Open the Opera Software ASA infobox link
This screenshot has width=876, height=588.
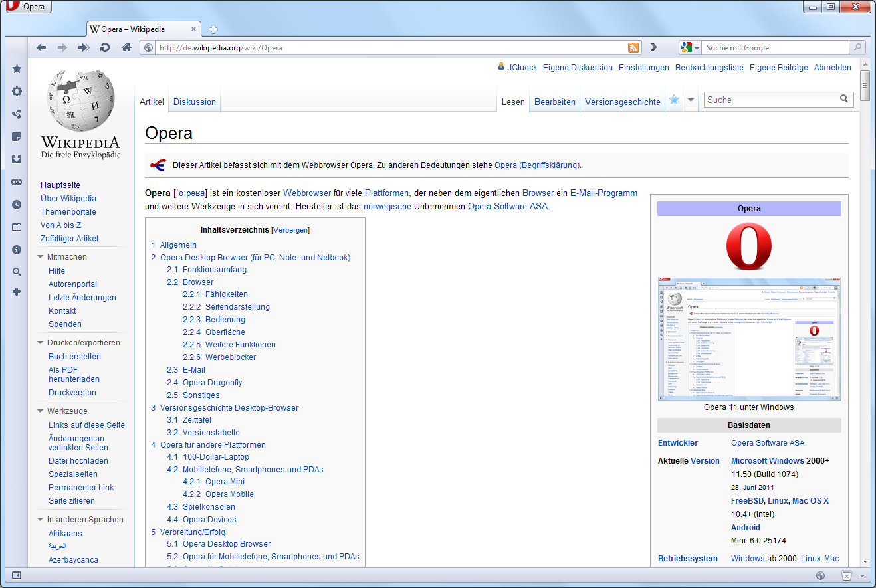[x=768, y=443]
